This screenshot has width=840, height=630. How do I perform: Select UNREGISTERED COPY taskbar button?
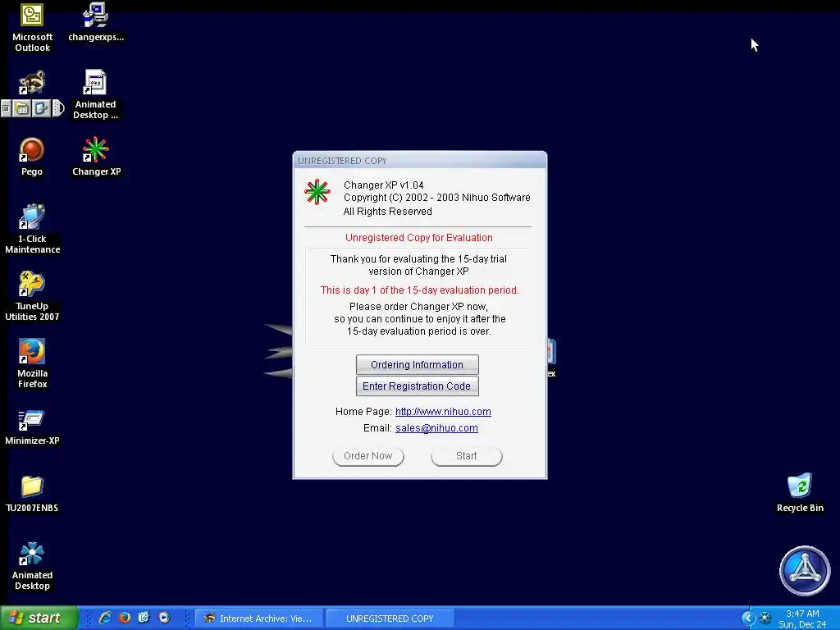(390, 619)
